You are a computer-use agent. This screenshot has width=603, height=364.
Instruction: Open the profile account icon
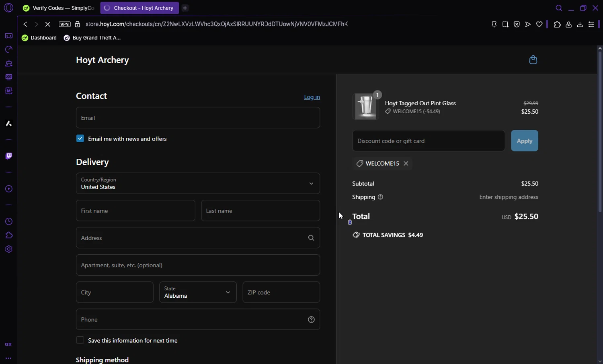pyautogui.click(x=568, y=25)
